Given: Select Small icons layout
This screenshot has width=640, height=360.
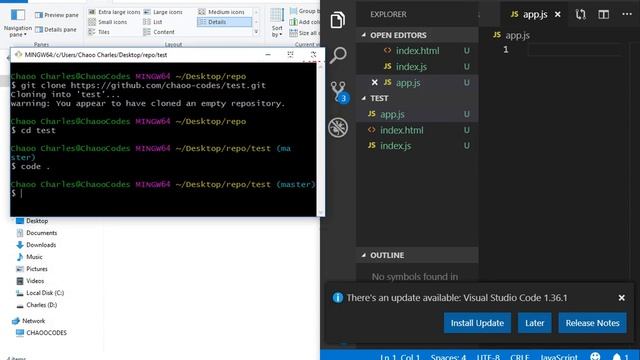Looking at the screenshot, I should click(x=108, y=22).
